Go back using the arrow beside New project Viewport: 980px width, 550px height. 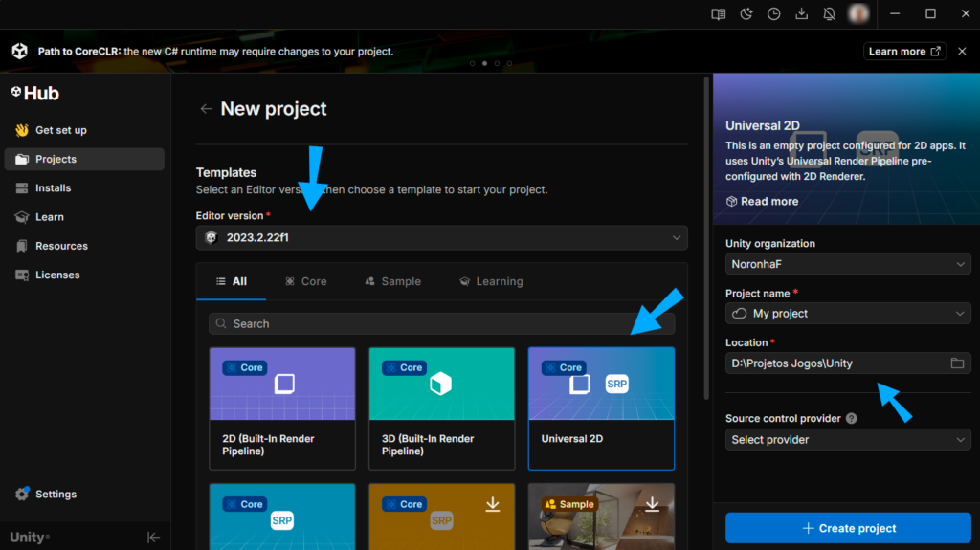click(206, 109)
